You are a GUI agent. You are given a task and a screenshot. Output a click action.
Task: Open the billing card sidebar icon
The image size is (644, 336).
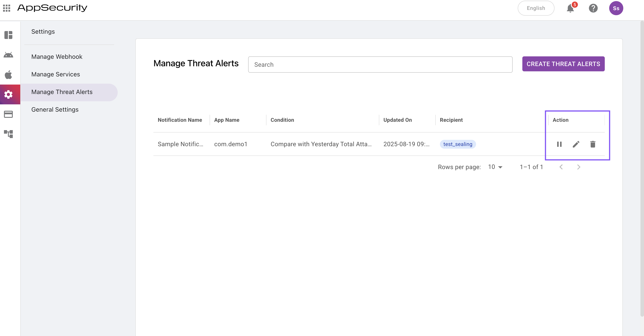coord(9,114)
